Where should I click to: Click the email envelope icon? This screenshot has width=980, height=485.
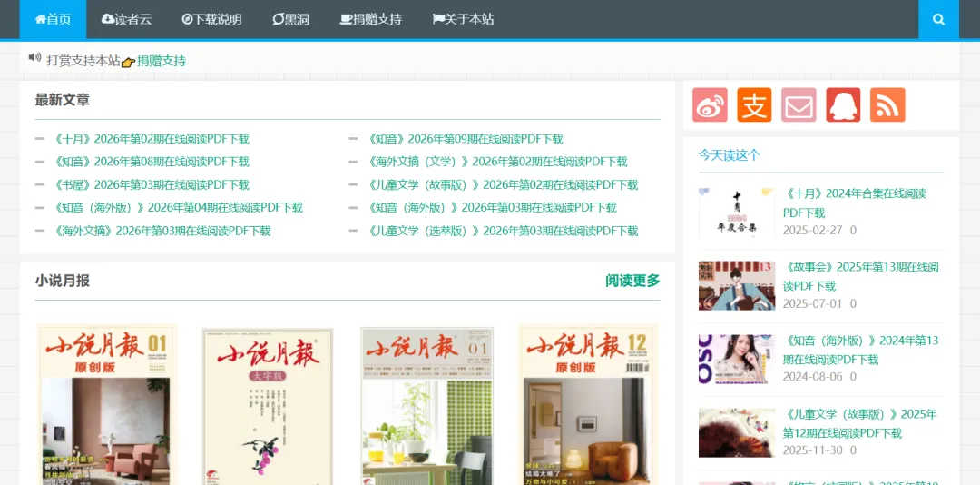pos(799,104)
